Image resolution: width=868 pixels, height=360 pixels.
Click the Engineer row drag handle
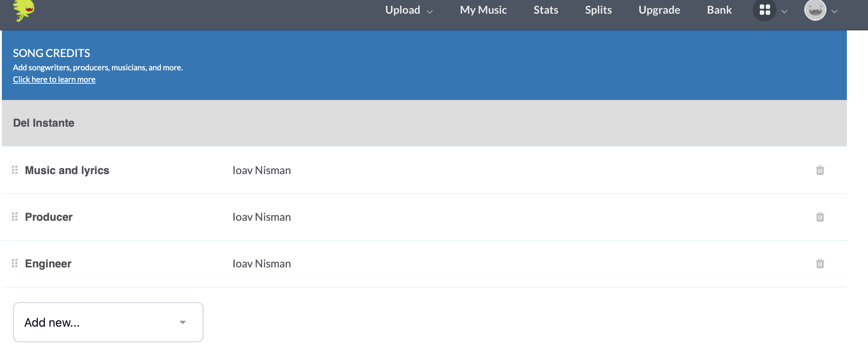click(x=15, y=264)
